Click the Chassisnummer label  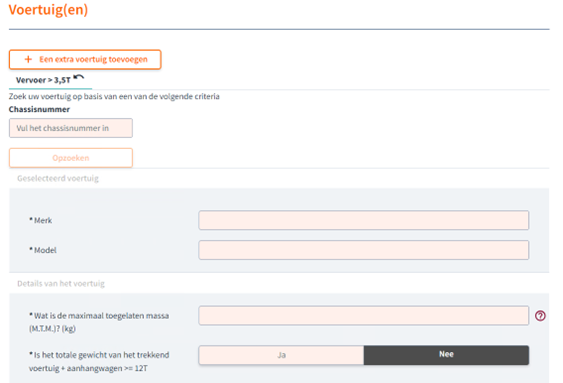[x=39, y=109]
